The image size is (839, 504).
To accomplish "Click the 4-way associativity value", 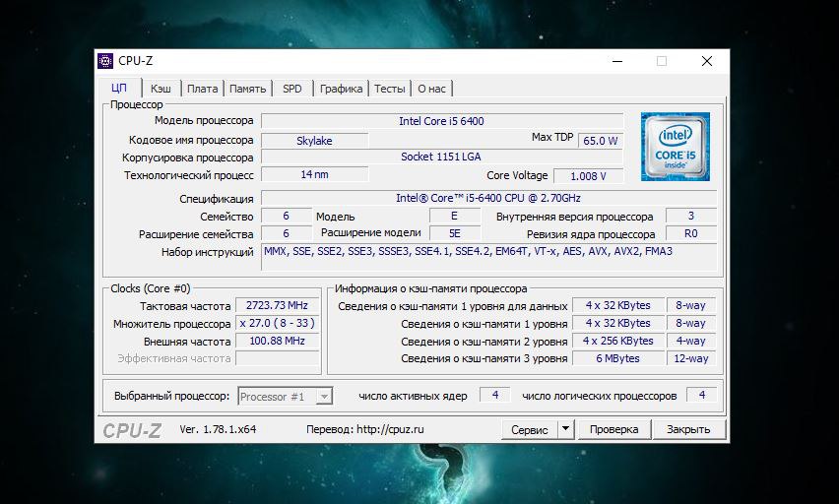I will (691, 341).
